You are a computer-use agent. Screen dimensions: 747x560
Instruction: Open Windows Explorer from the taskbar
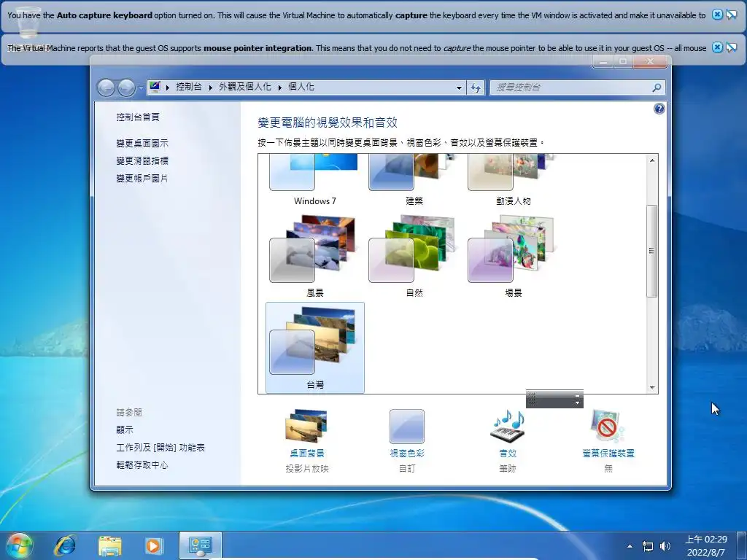tap(109, 545)
